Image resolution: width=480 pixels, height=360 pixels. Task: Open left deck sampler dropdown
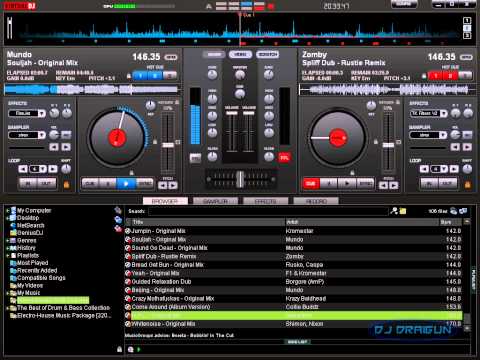42,135
